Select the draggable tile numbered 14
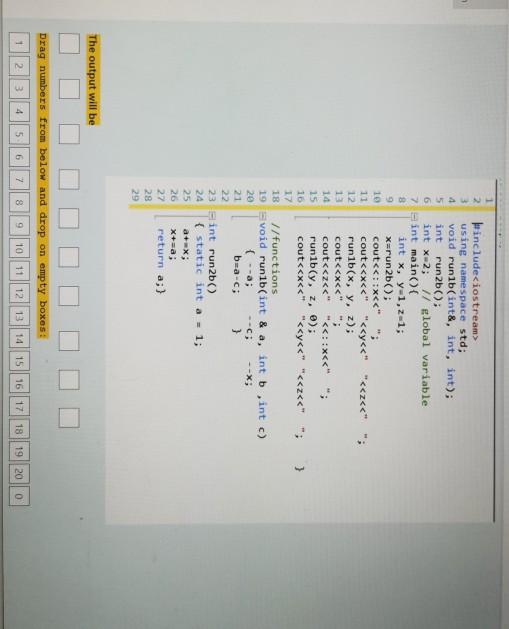Screen dimensions: 509x629 click(19, 341)
